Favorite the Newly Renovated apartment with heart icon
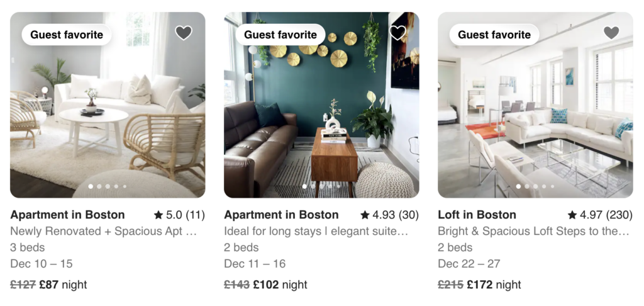Viewport: 644px width, 306px height. [x=183, y=33]
